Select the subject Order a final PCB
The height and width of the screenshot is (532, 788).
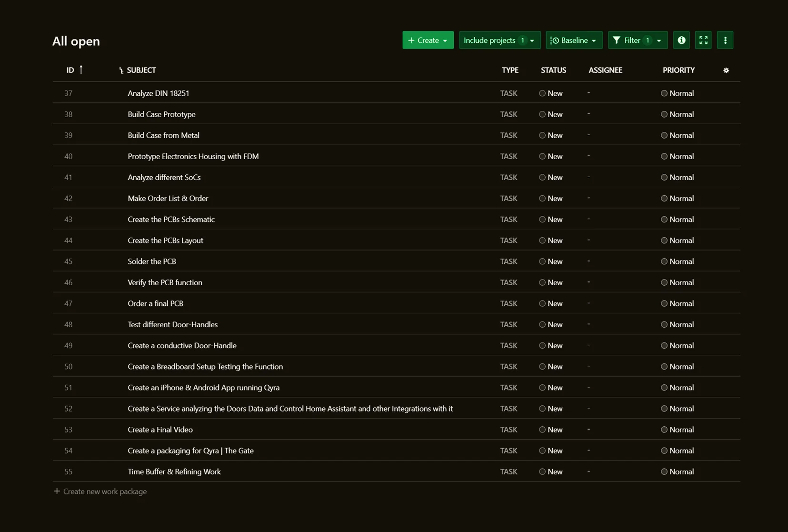coord(155,303)
